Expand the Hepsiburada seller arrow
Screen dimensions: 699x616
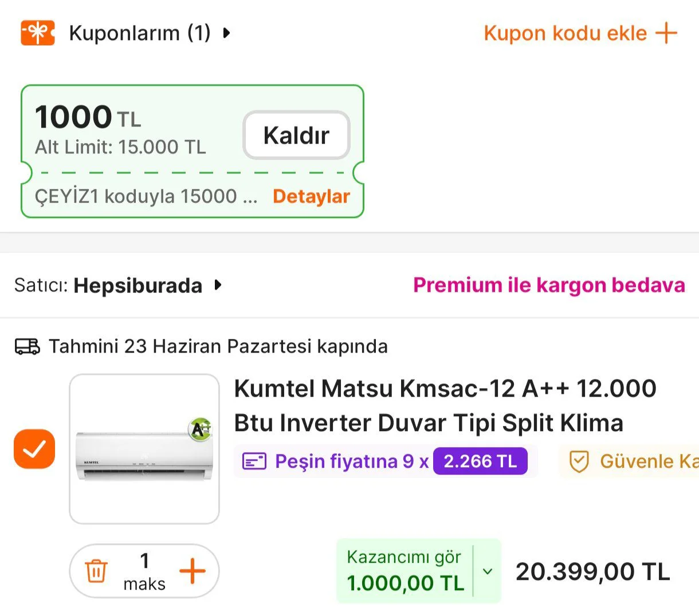(218, 285)
